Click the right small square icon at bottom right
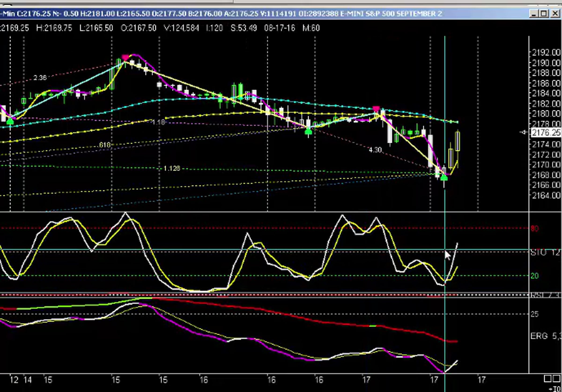562x392 pixels. (x=556, y=379)
